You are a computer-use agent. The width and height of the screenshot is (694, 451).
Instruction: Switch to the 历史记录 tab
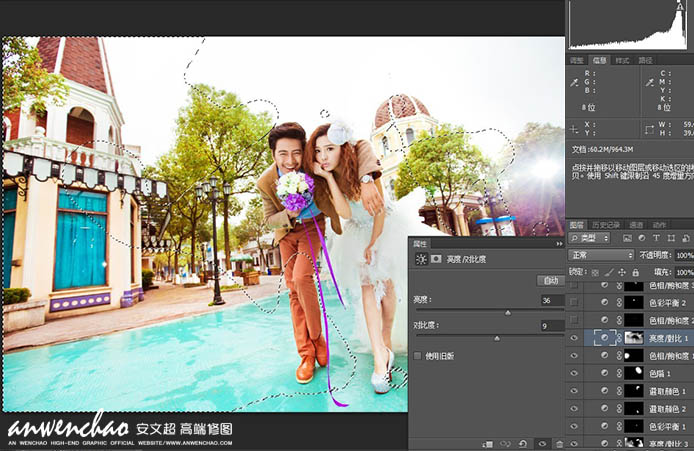pos(608,225)
